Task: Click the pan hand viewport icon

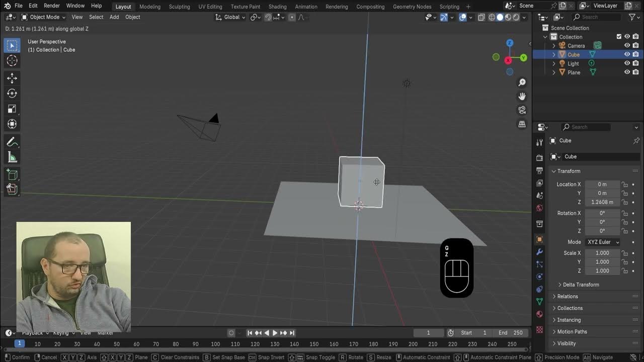Action: tap(522, 96)
